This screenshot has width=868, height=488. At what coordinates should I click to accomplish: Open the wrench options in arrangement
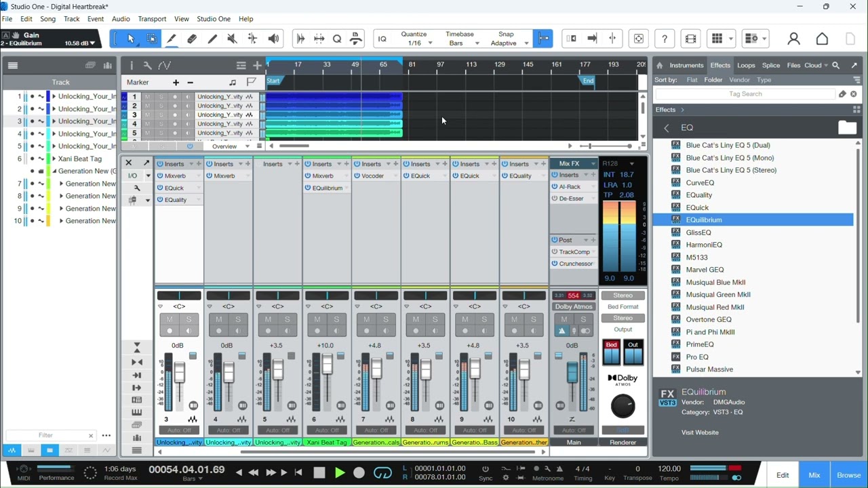(x=147, y=65)
